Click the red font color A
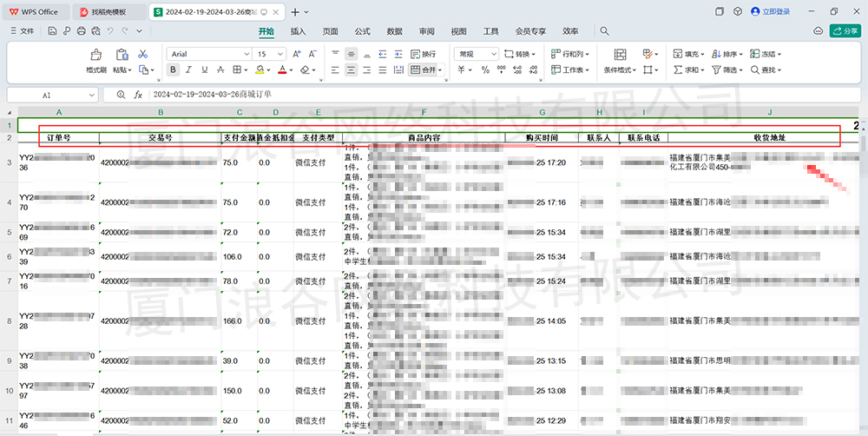This screenshot has width=868, height=436. pos(282,69)
